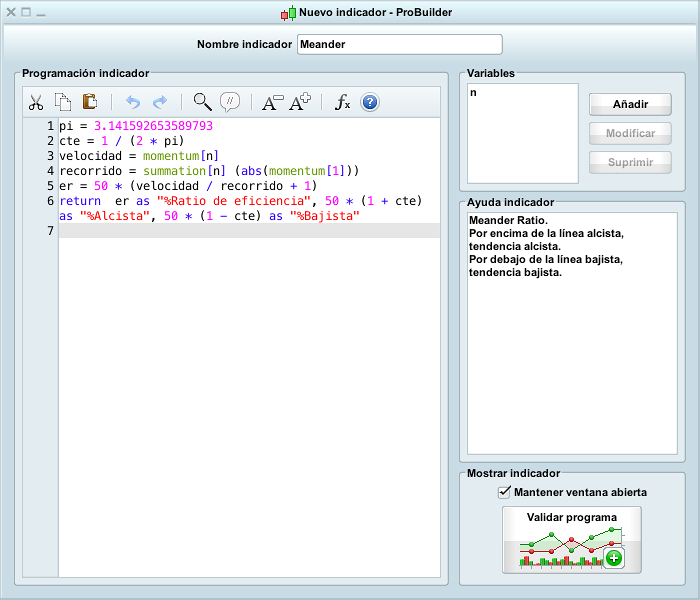Viewport: 700px width, 600px height.
Task: Click the Suprimir button
Action: 630,162
